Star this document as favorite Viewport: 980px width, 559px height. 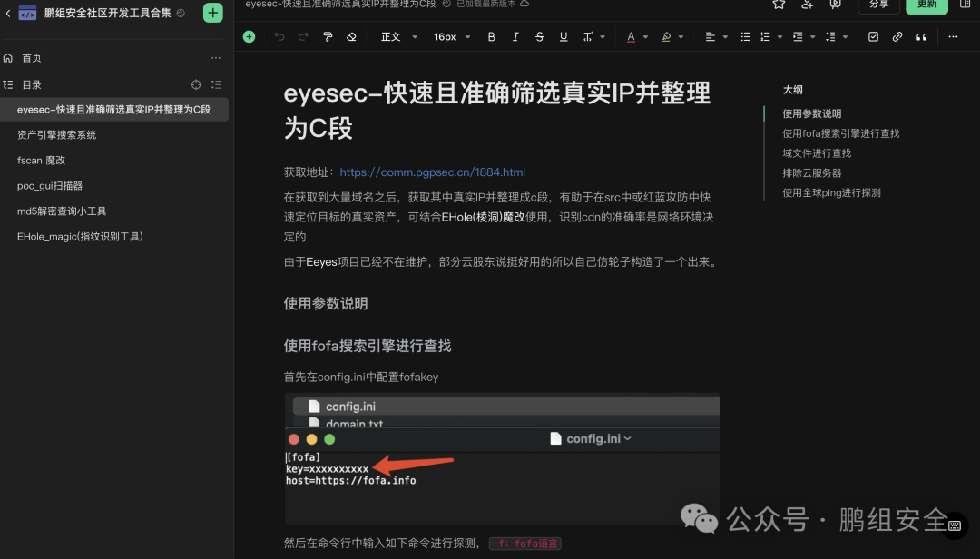779,5
